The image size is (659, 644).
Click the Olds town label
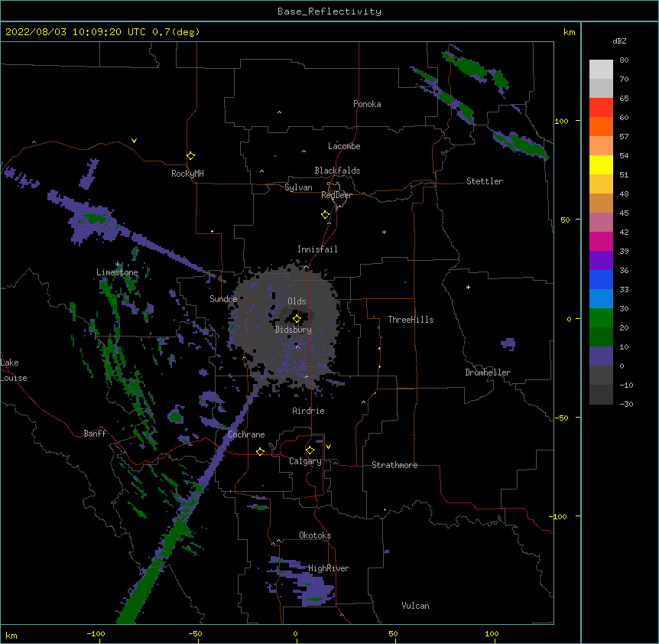click(297, 301)
